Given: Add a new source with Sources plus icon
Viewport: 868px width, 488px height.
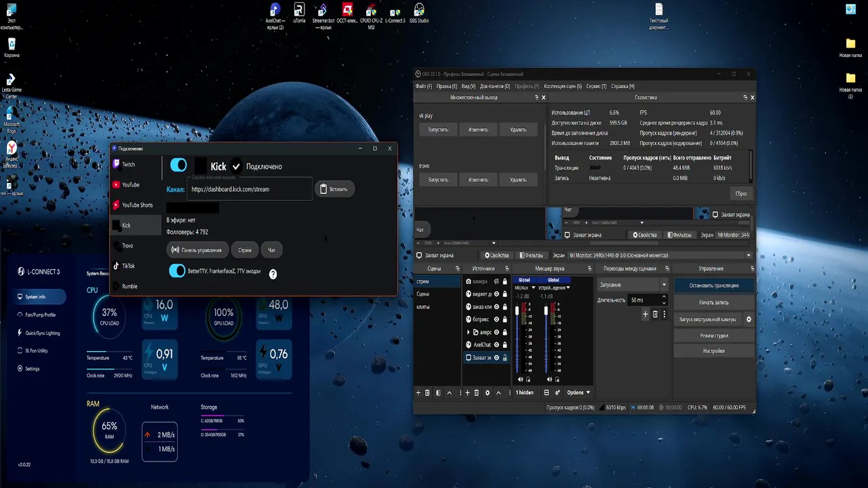Looking at the screenshot, I should click(467, 392).
